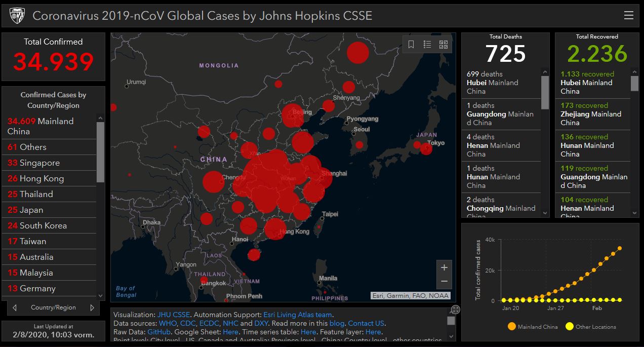Click Esri, Garmin, FAO, NOAA attribution
Image resolution: width=644 pixels, height=347 pixels.
click(411, 296)
